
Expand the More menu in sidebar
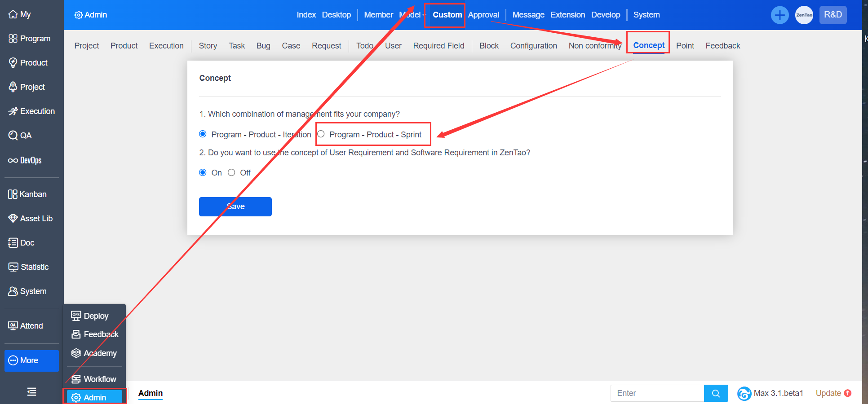pos(31,360)
